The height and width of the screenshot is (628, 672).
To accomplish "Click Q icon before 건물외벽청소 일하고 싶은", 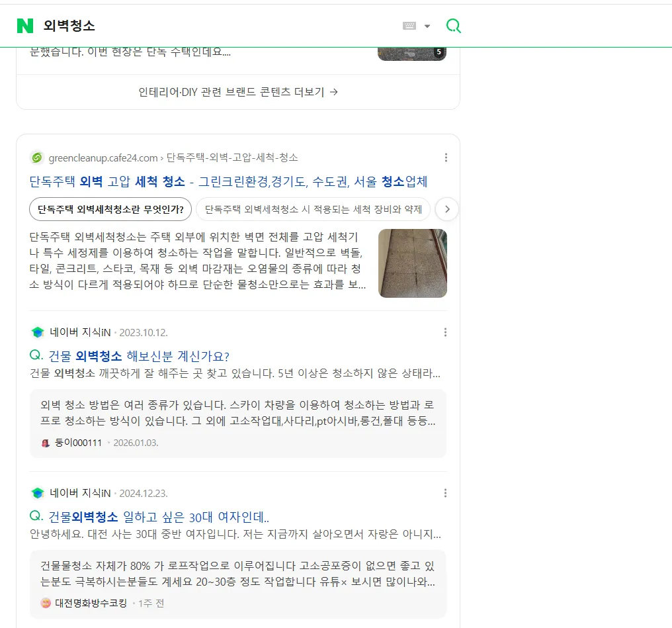I will tap(36, 516).
